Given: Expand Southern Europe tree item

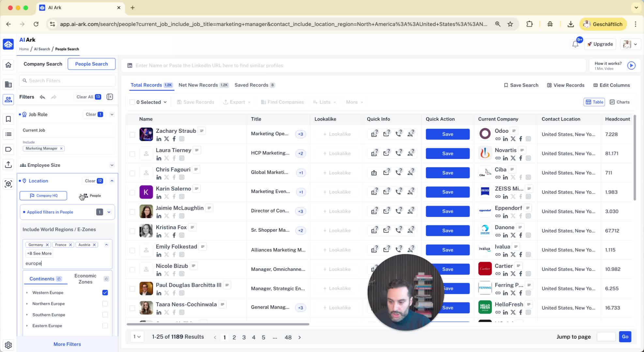Looking at the screenshot, I should [27, 315].
